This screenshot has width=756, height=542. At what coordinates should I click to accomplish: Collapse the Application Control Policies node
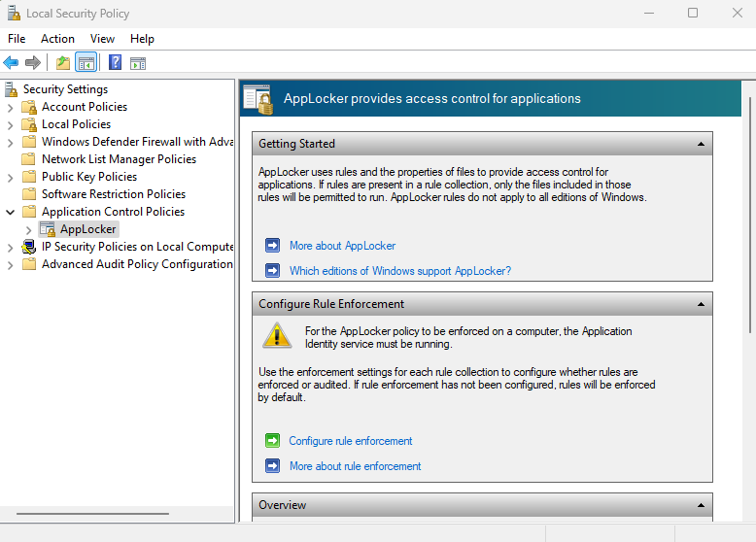click(x=11, y=212)
